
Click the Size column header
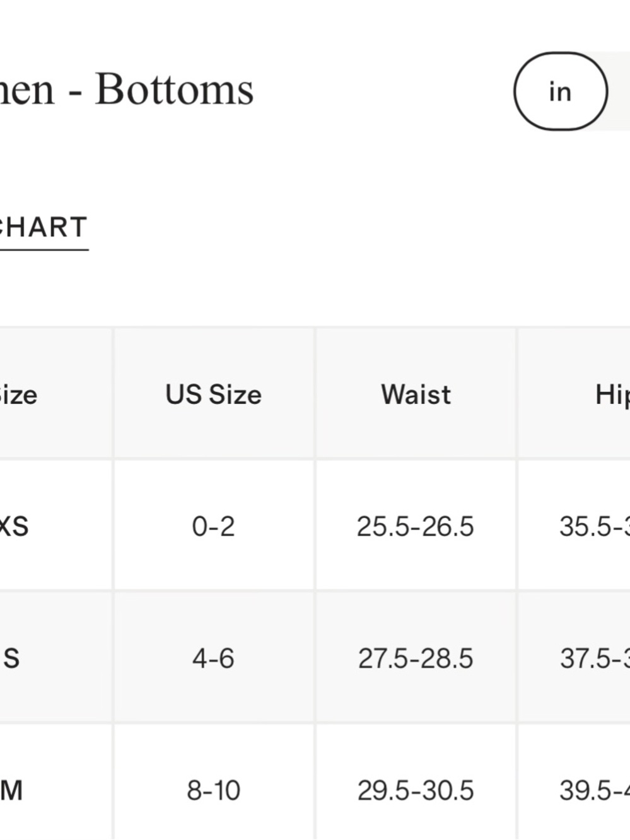point(18,395)
